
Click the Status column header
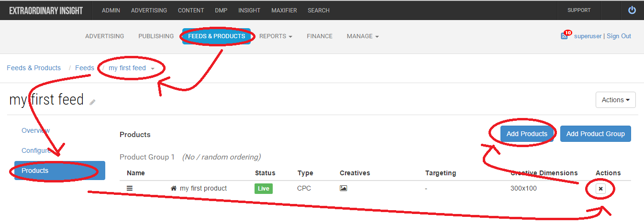pyautogui.click(x=265, y=173)
